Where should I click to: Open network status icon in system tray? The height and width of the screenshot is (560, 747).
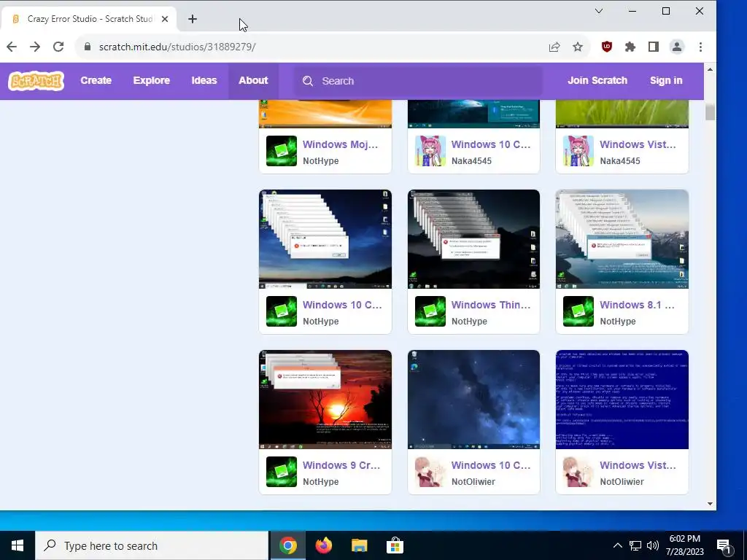point(635,545)
